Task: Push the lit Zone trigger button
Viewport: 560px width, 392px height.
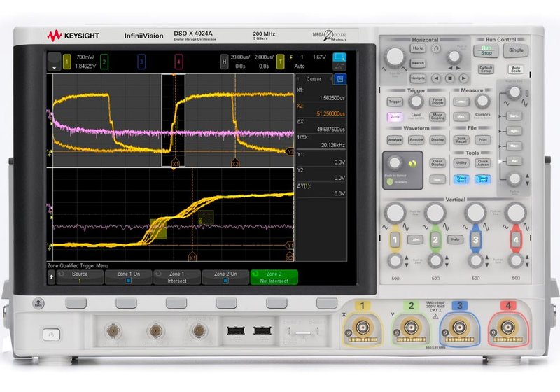Action: (x=395, y=117)
